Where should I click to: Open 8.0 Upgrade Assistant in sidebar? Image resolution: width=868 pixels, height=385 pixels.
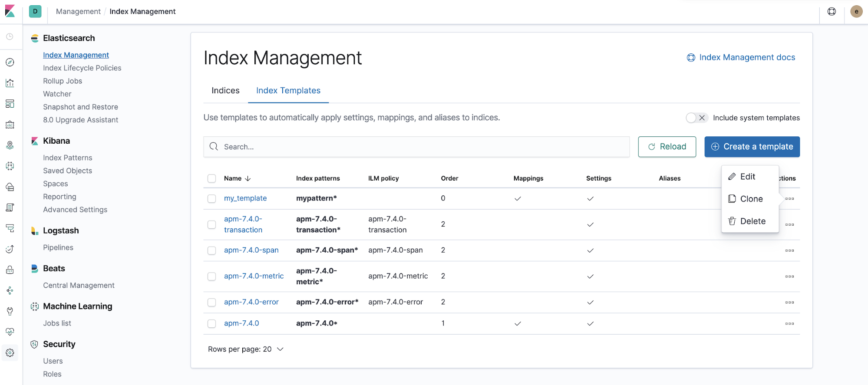click(80, 120)
